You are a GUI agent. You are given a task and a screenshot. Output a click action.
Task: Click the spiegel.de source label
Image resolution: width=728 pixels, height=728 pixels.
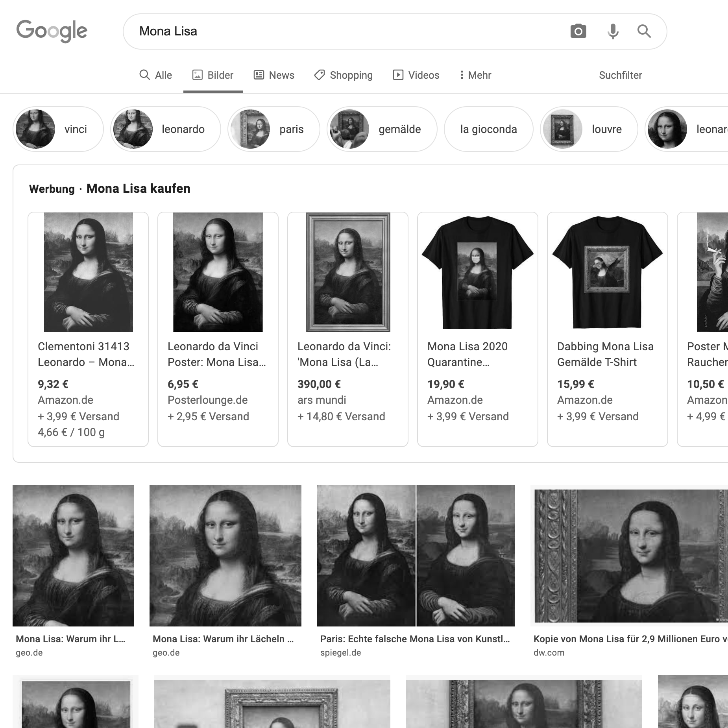[341, 652]
